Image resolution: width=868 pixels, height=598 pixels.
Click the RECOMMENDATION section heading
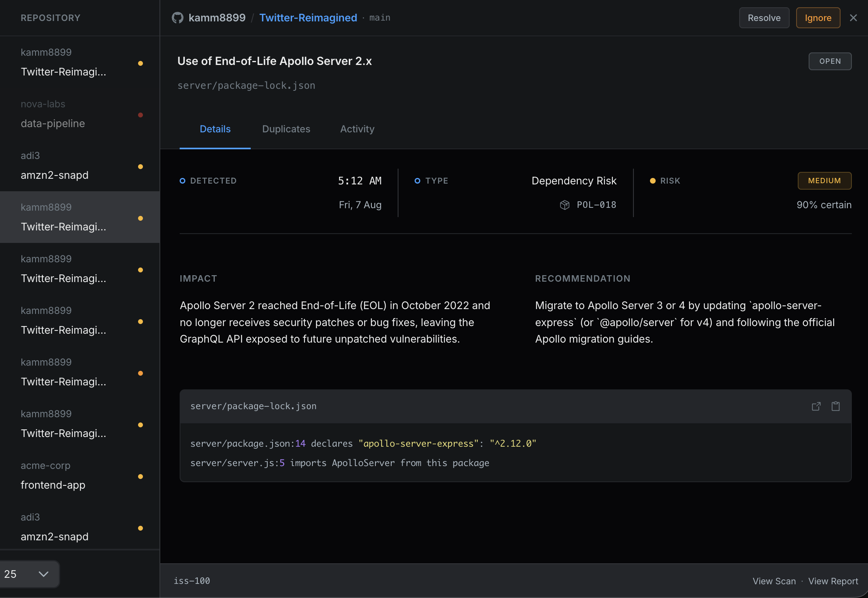(x=583, y=278)
